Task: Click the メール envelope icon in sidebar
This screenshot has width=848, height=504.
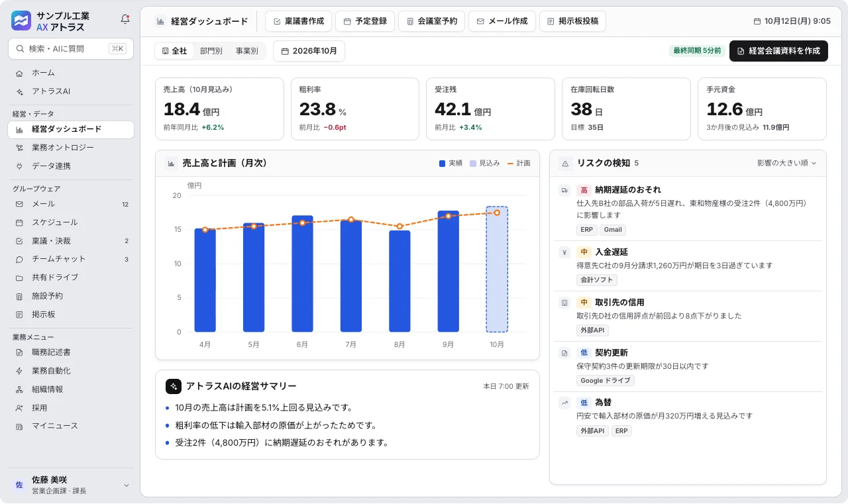Action: coord(19,204)
